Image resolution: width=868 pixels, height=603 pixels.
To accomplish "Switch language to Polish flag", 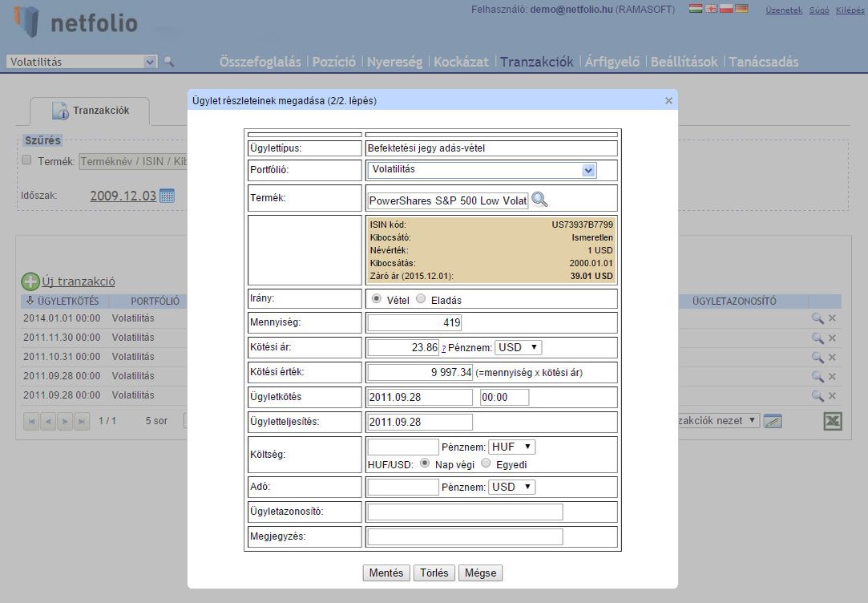I will pos(725,8).
